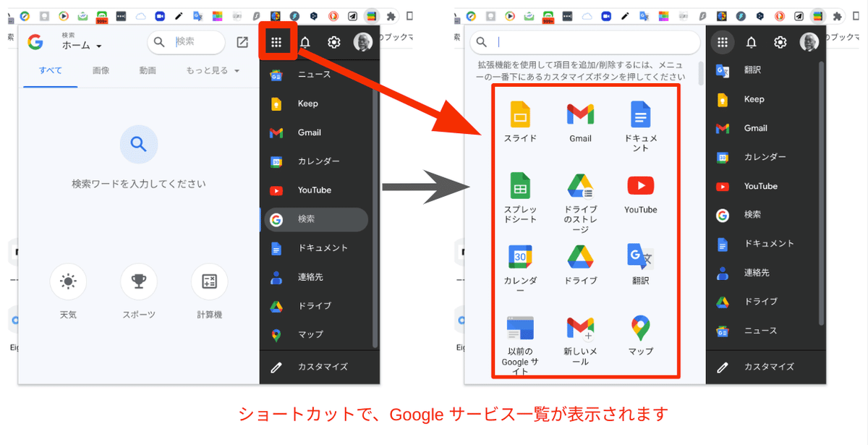Open ドキュメント in services grid
868x445 pixels.
click(x=641, y=125)
